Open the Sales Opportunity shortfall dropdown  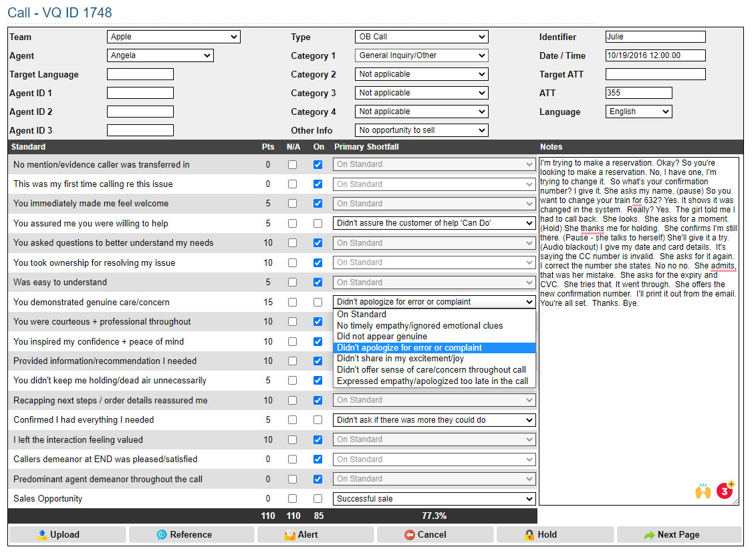(x=434, y=498)
